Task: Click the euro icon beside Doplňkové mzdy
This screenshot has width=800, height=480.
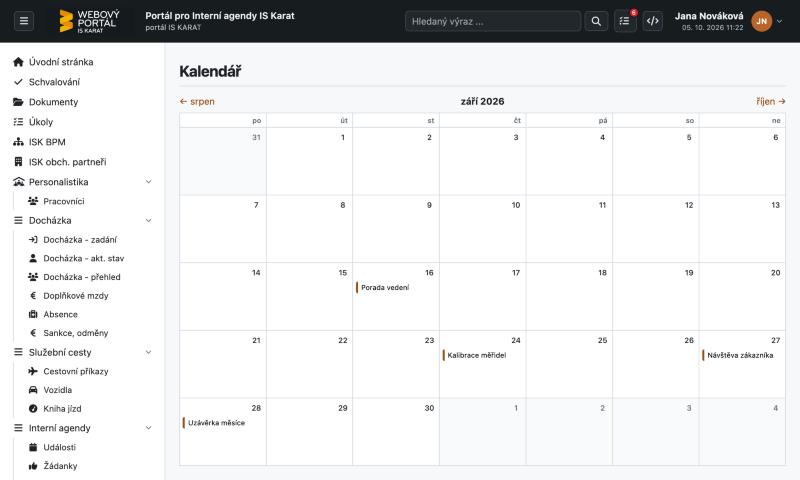Action: pyautogui.click(x=33, y=295)
